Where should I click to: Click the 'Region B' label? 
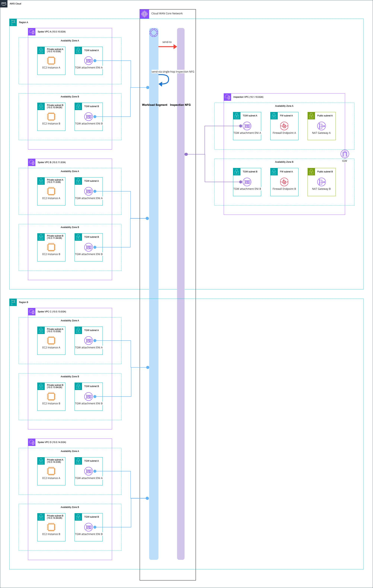(x=23, y=302)
